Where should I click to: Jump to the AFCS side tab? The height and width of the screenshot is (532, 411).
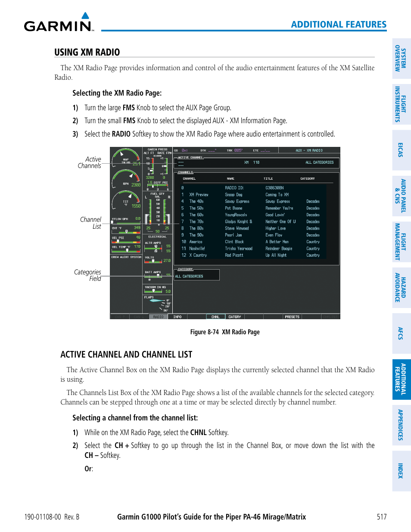click(x=401, y=333)
